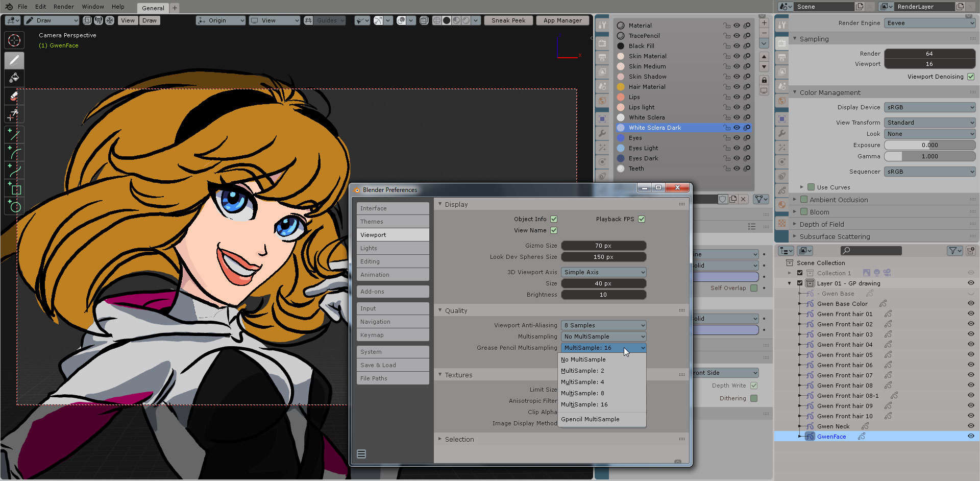Enable Bloom checkbox
The image size is (980, 481).
pyautogui.click(x=804, y=212)
